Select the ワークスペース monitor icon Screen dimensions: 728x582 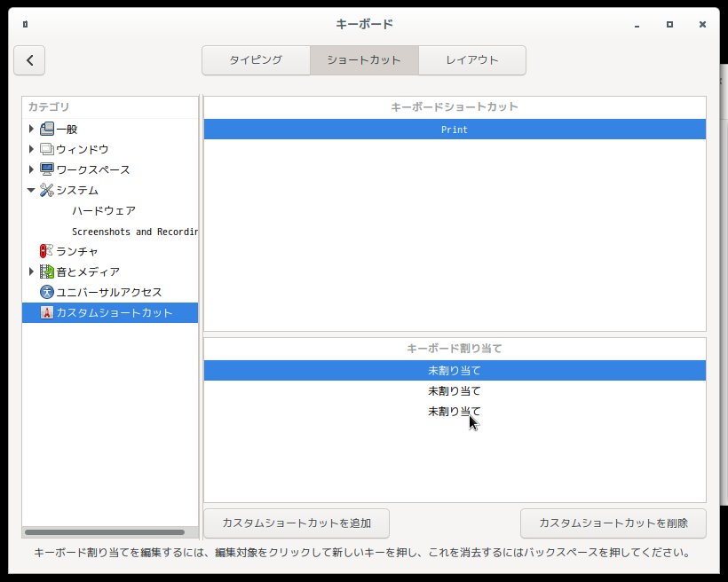tap(49, 169)
